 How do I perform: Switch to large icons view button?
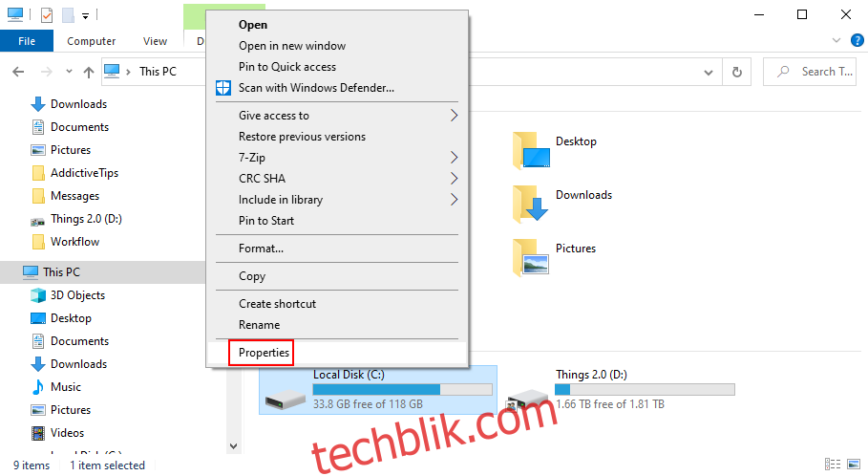point(855,464)
